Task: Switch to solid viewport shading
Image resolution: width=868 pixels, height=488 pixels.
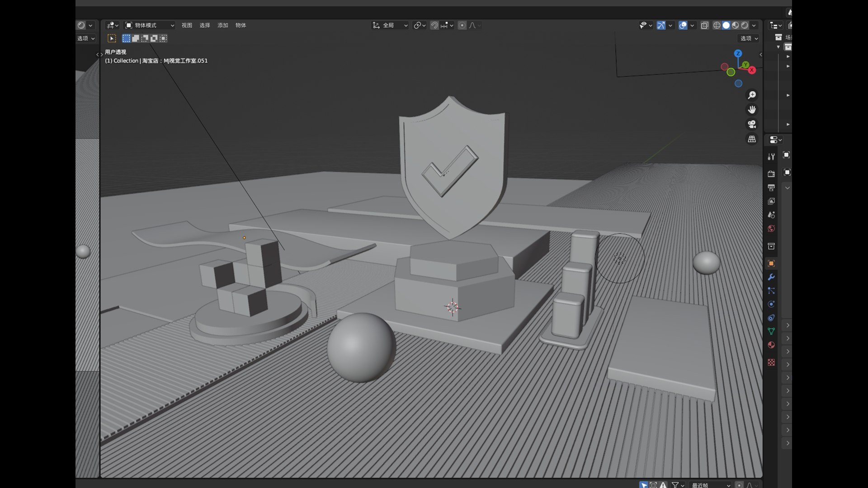Action: (x=726, y=25)
